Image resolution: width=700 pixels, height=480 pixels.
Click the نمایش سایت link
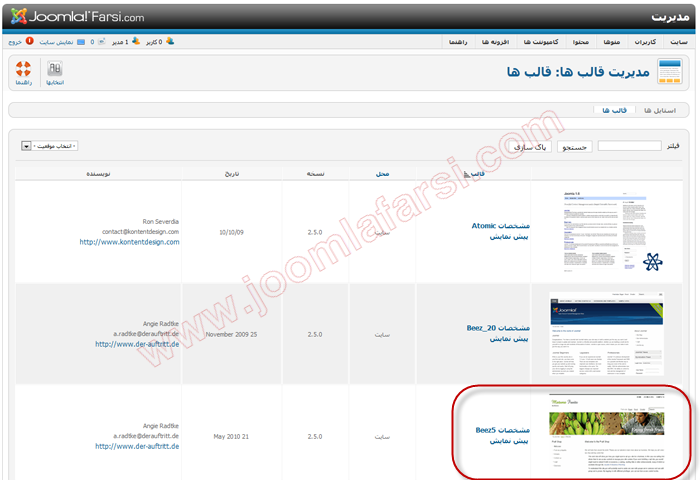pyautogui.click(x=56, y=42)
